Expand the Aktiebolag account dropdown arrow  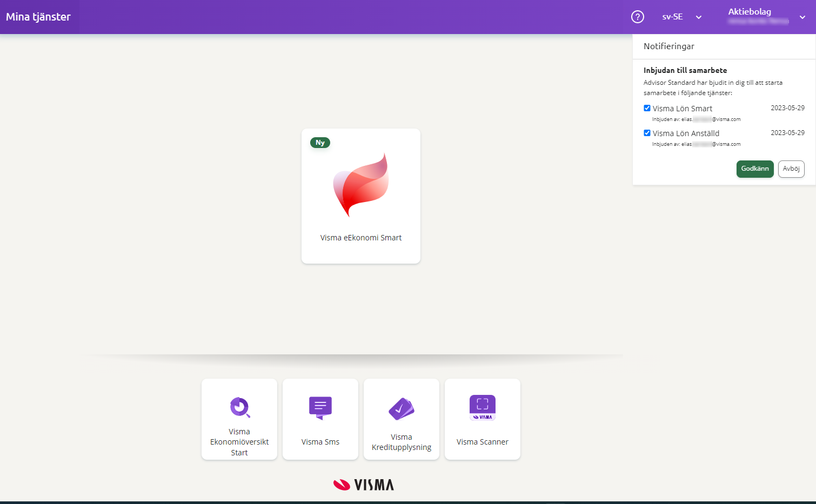(x=802, y=17)
